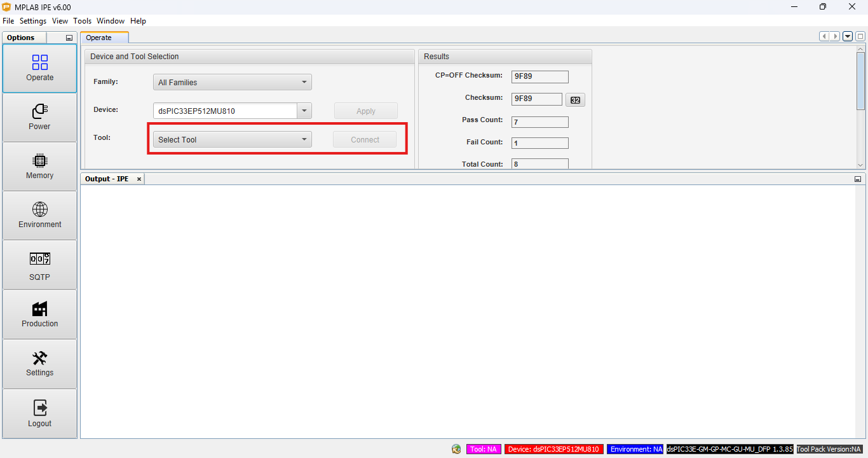Click scrollbar up arrow in Operate panel
The width and height of the screenshot is (868, 458).
(x=861, y=50)
